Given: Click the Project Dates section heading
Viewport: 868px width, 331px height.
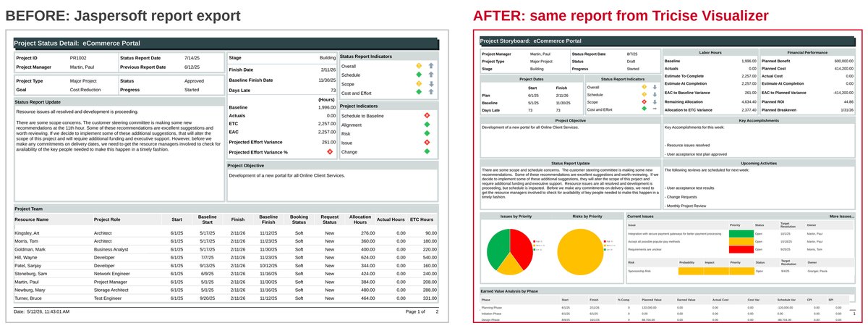Looking at the screenshot, I should (x=530, y=77).
